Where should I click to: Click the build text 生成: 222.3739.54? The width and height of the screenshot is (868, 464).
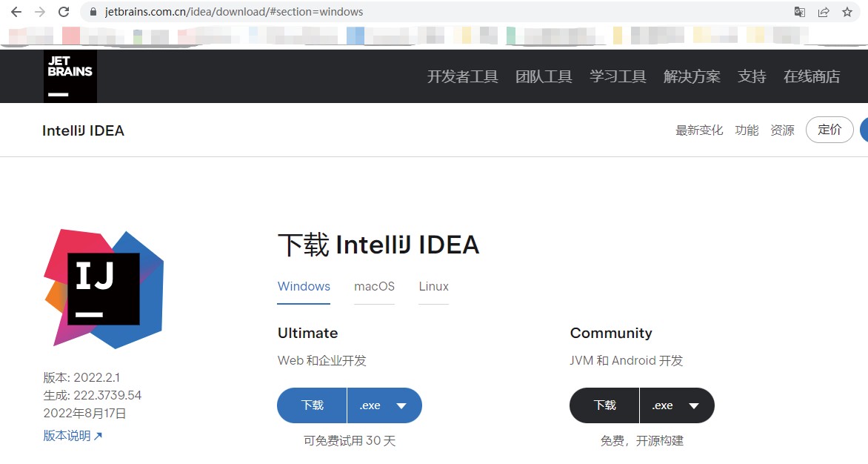[93, 395]
